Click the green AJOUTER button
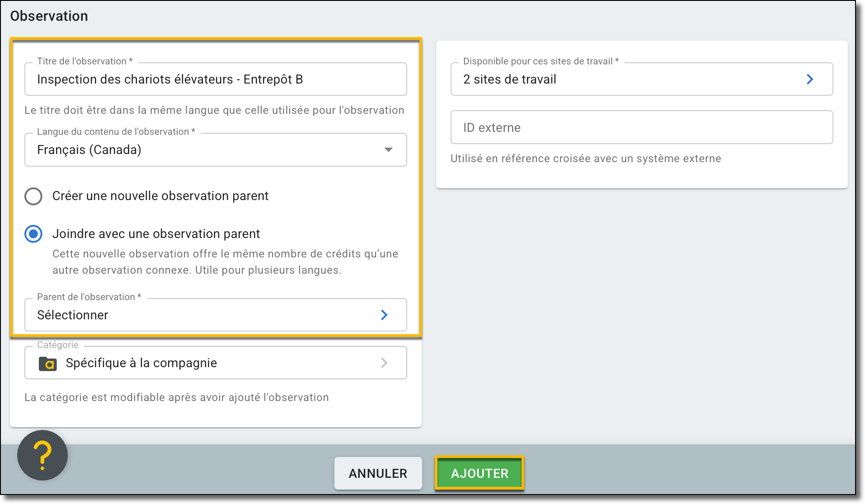This screenshot has height=504, width=865. click(x=480, y=473)
